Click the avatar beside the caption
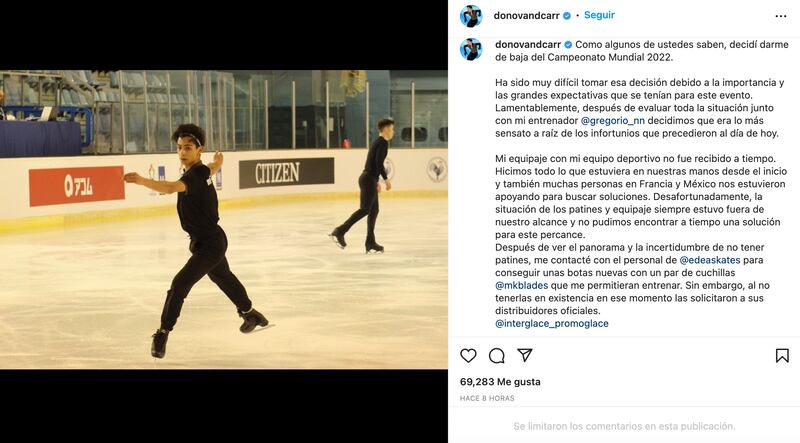 click(471, 50)
